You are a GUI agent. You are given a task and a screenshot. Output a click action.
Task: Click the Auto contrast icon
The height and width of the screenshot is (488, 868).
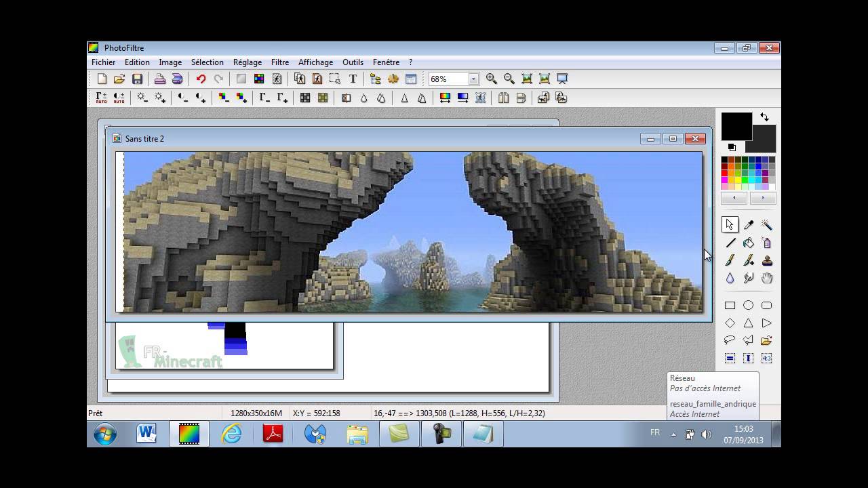pyautogui.click(x=119, y=98)
